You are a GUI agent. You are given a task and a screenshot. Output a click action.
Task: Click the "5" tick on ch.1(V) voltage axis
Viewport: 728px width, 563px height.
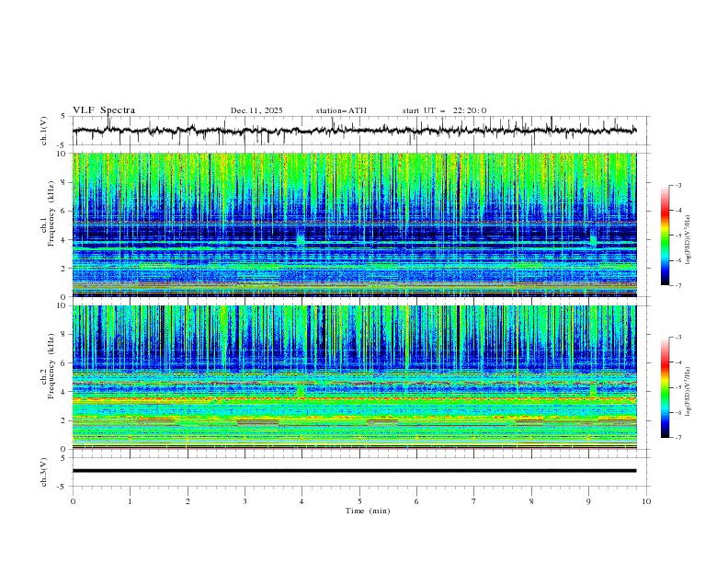point(63,116)
